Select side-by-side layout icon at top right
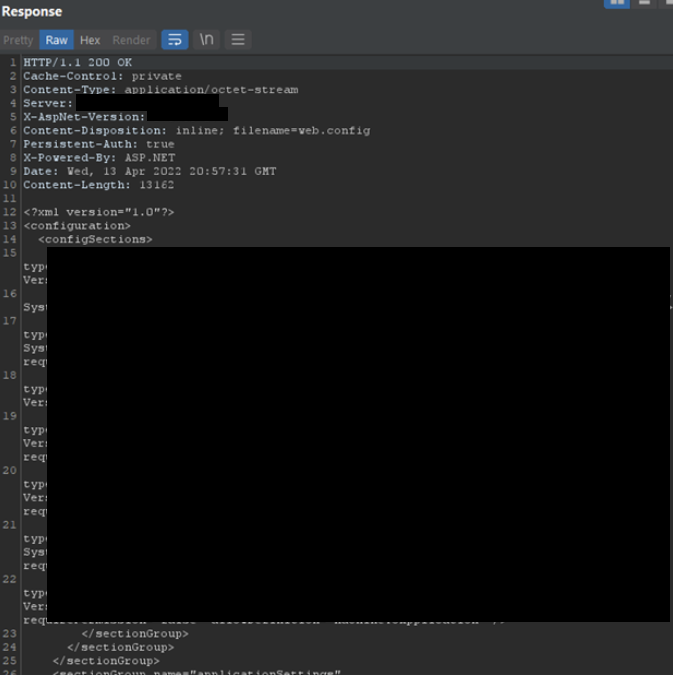This screenshot has width=673, height=675. click(617, 3)
